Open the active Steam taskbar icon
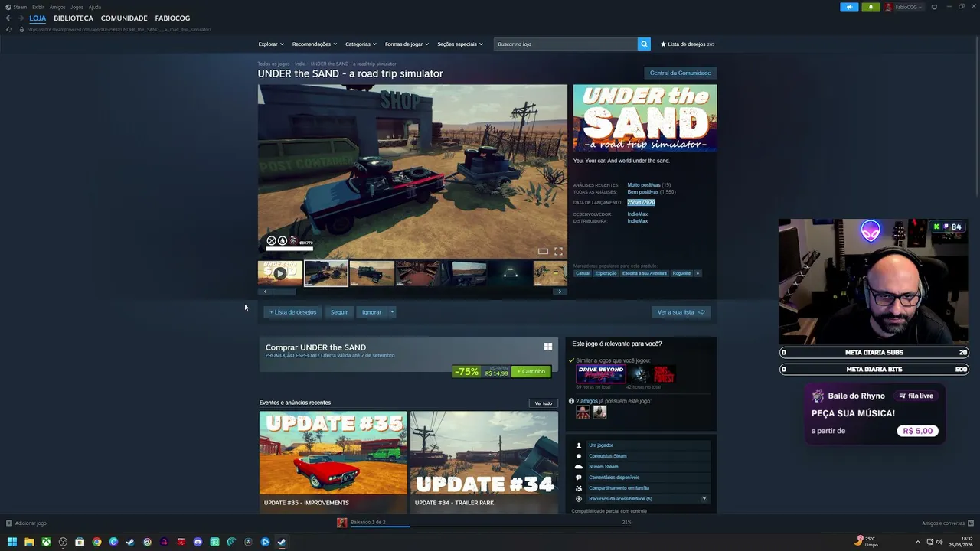The width and height of the screenshot is (980, 551). tap(282, 542)
